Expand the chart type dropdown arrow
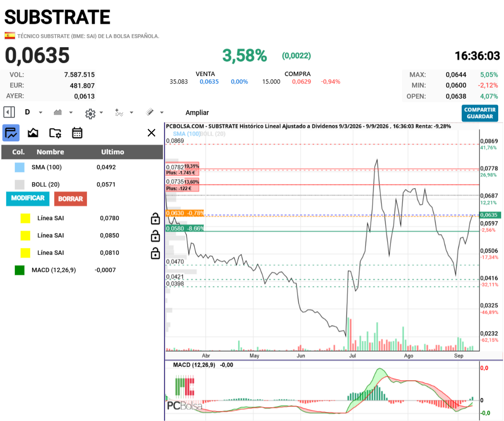The height and width of the screenshot is (421, 504). [71, 112]
